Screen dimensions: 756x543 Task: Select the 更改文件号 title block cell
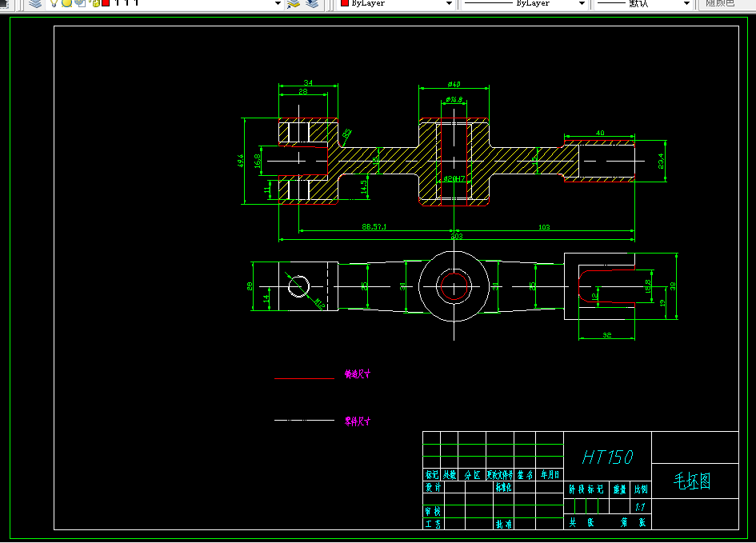(x=500, y=475)
